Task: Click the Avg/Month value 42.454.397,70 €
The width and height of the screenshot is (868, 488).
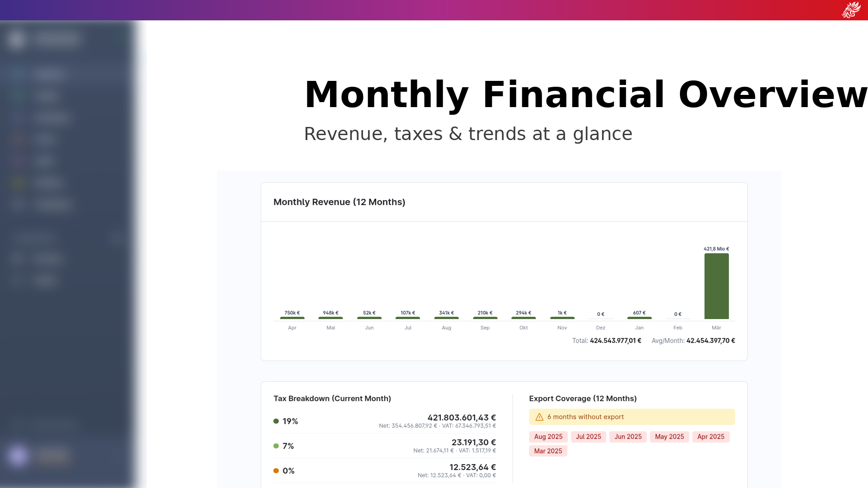Action: point(710,341)
